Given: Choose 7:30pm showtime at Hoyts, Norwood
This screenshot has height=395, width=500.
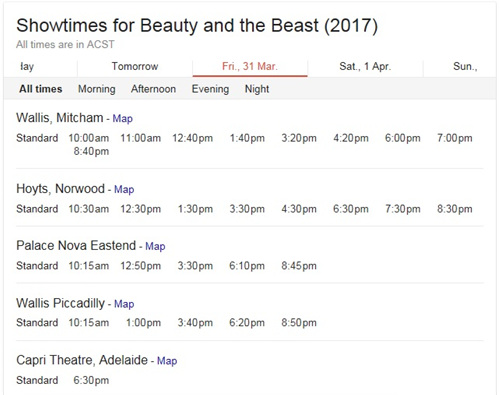Looking at the screenshot, I should point(403,209).
